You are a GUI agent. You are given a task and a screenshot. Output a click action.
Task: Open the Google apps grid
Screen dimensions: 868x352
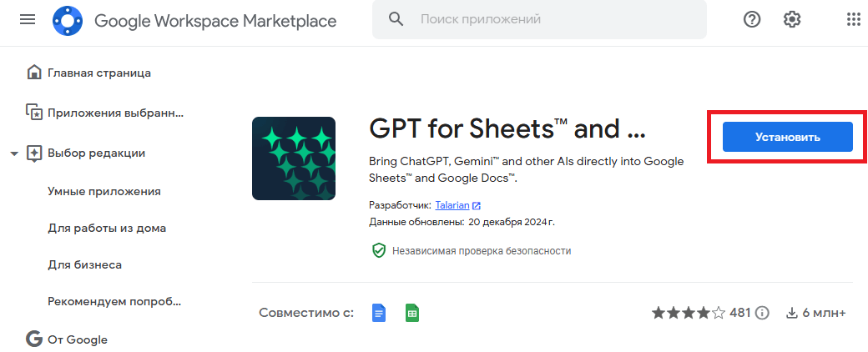(x=854, y=19)
